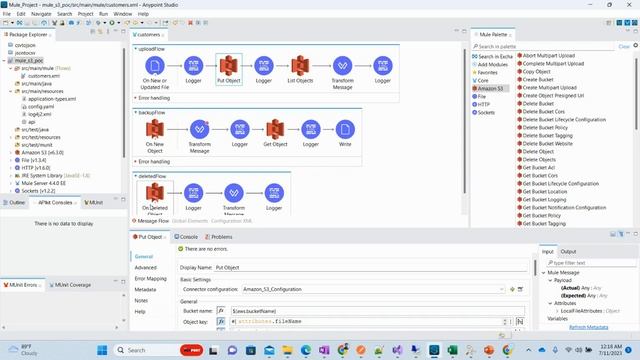Viewport: 640px width, 360px height.
Task: Choose the Sockets module in palette
Action: pos(486,112)
